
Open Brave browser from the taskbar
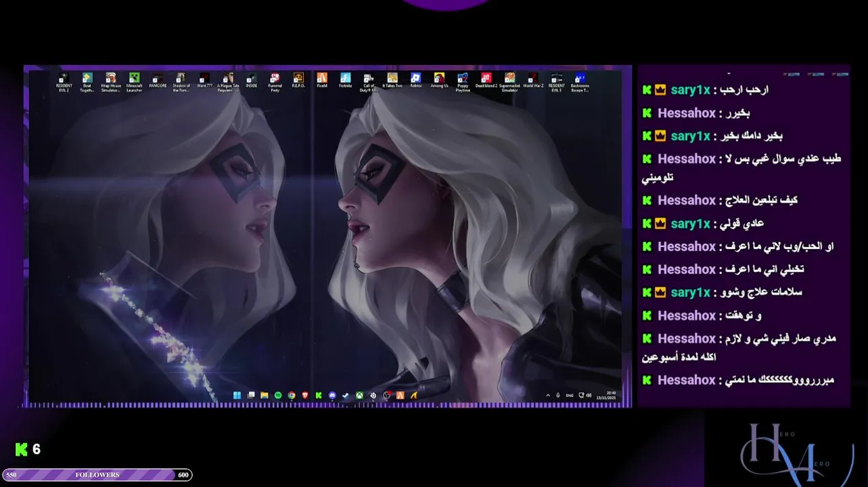click(x=305, y=395)
